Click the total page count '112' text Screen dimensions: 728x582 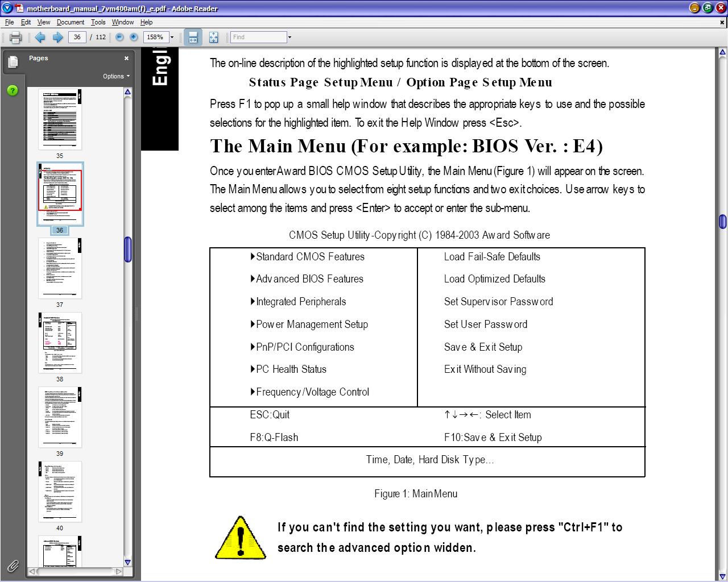(x=101, y=37)
